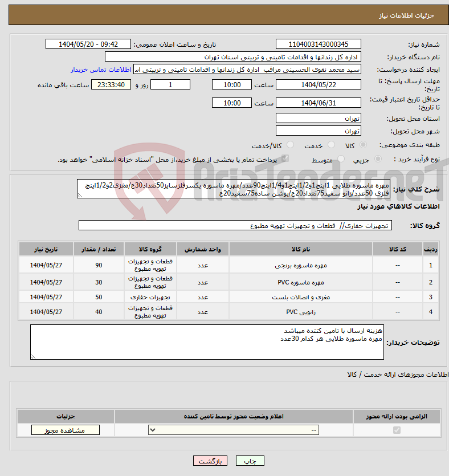Click the announcement date field 1404/05/20 - 09:42
449x476 pixels.
pos(88,44)
